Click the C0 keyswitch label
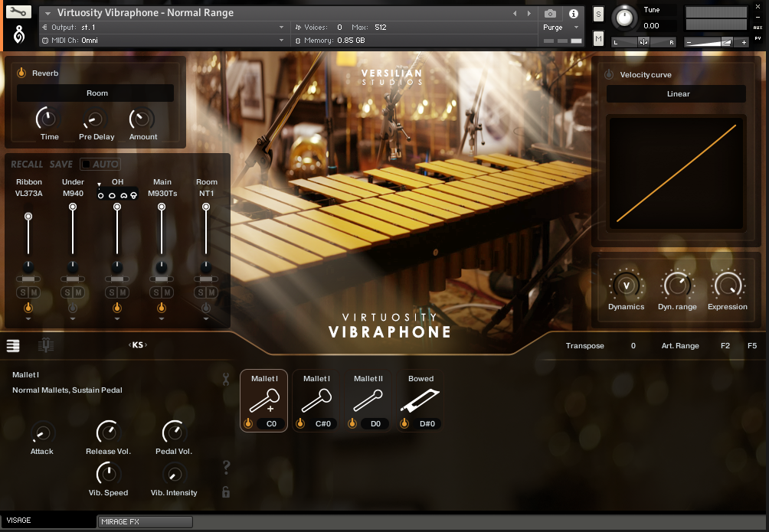Viewport: 769px width, 532px height. (271, 423)
